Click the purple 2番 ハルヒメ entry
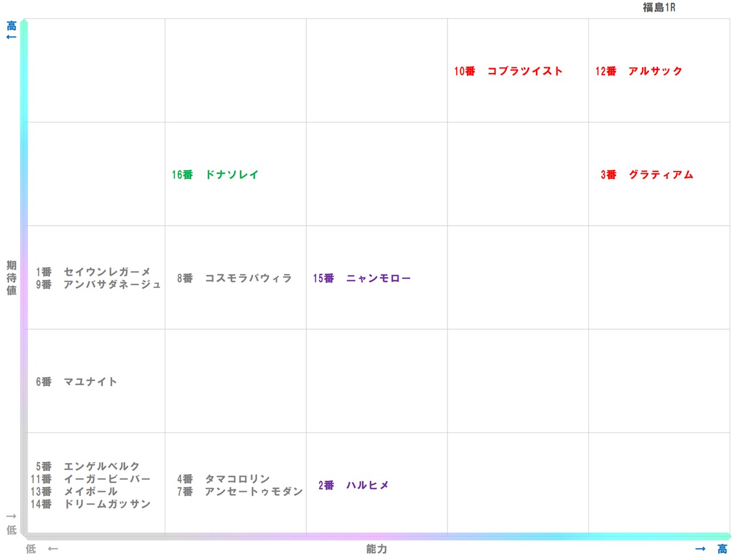The height and width of the screenshot is (560, 736). (x=354, y=485)
